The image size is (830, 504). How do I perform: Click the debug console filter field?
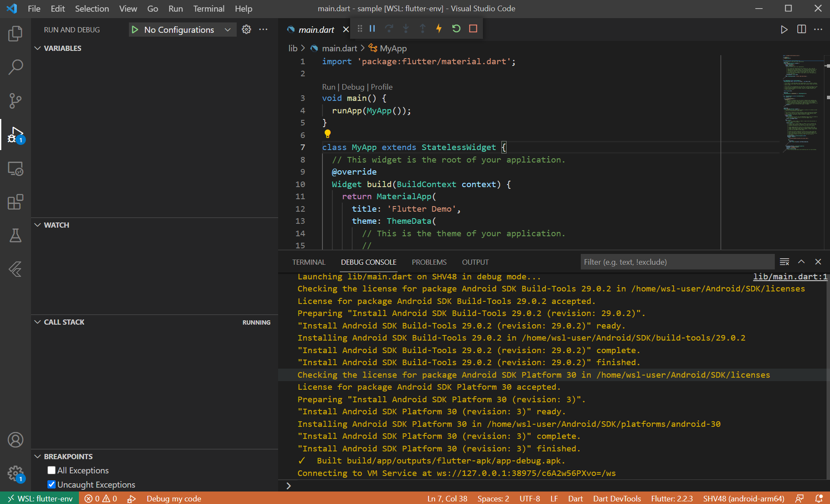pos(677,262)
